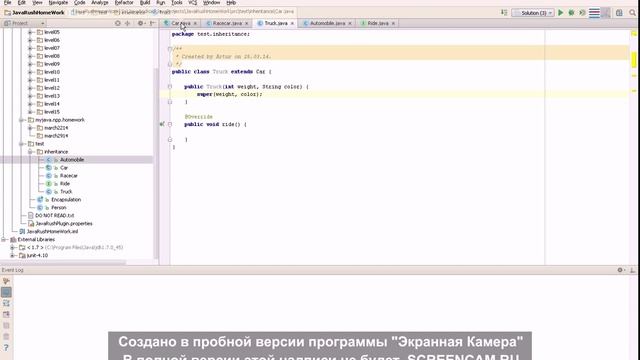Click JavaRushHomeWork breadcrumb folder
640x360 pixels.
pyautogui.click(x=34, y=13)
